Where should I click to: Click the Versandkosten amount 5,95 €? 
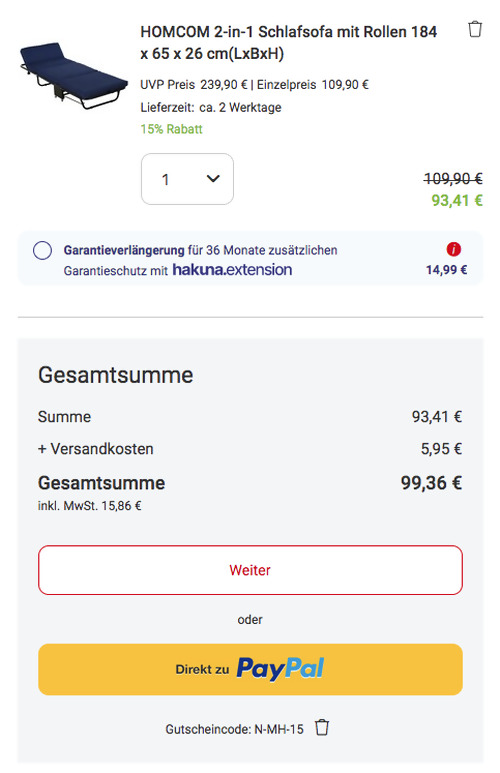(x=441, y=449)
